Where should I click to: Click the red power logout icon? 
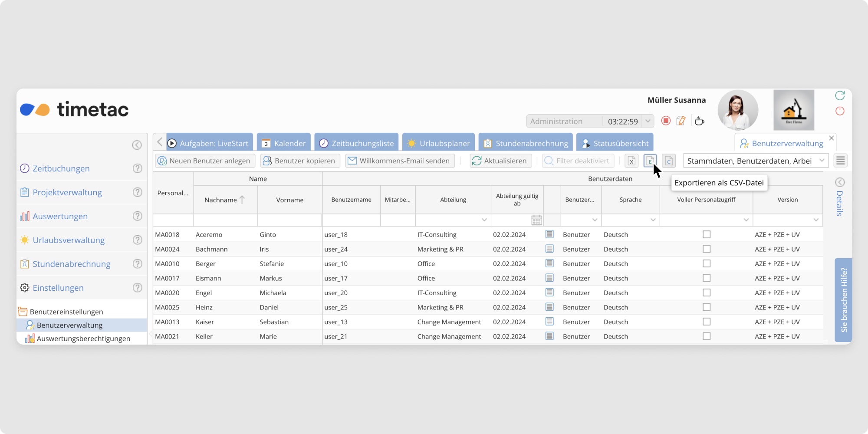tap(840, 111)
